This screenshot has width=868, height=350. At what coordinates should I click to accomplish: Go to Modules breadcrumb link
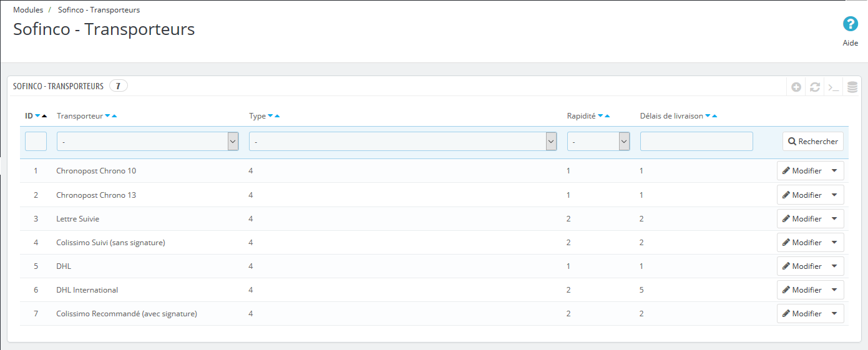coord(28,10)
